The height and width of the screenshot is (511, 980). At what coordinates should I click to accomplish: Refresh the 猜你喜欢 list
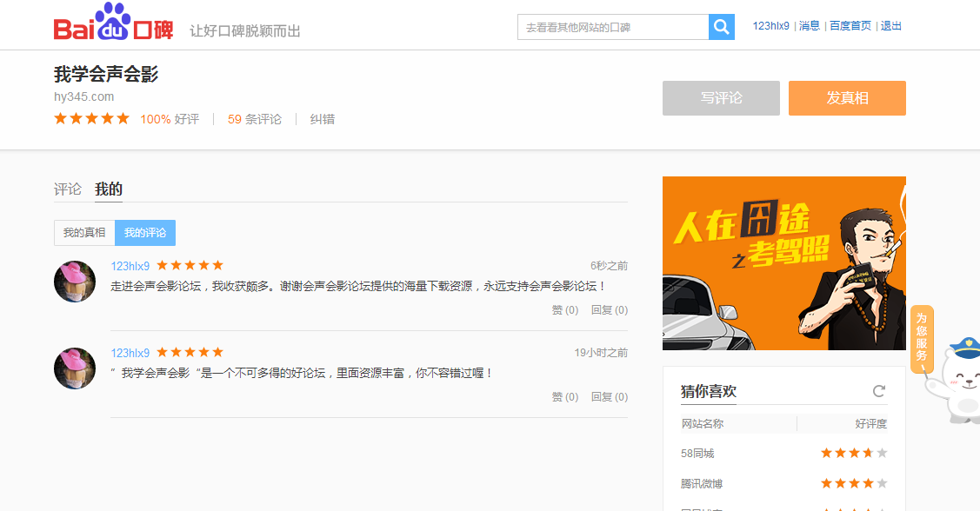[879, 391]
